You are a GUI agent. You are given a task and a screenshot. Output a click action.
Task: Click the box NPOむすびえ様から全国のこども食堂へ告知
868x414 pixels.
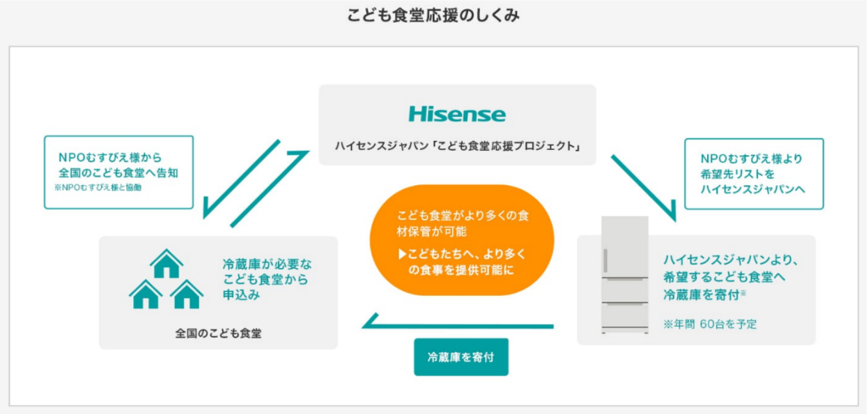119,172
